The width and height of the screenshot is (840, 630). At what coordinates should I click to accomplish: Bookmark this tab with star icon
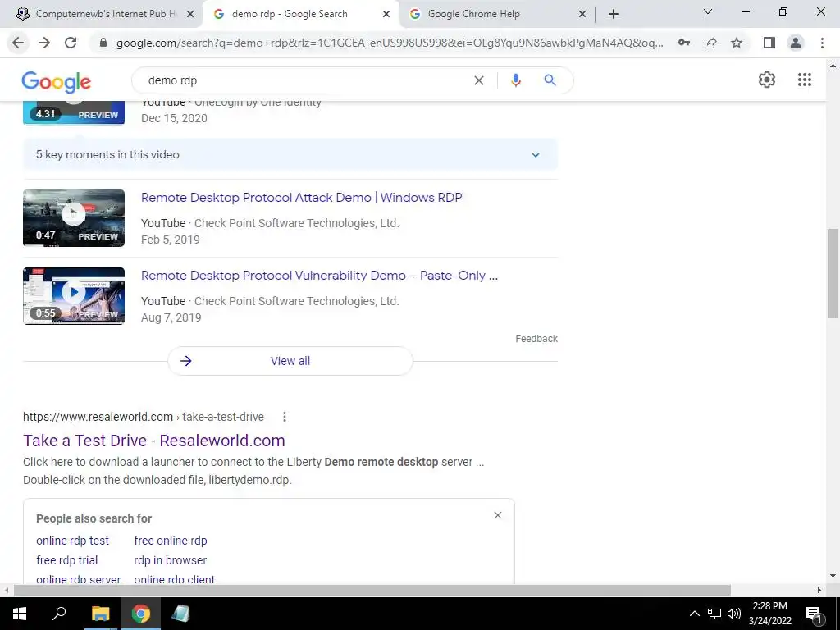737,43
